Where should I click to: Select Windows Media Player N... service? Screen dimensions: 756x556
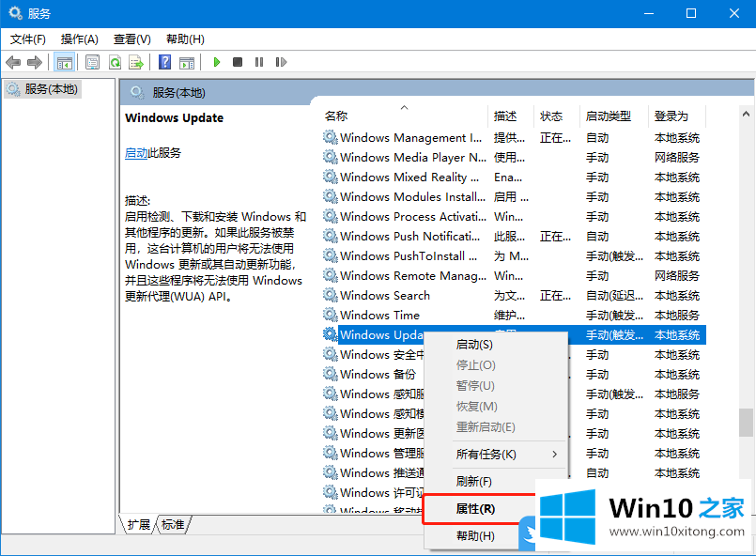[413, 158]
